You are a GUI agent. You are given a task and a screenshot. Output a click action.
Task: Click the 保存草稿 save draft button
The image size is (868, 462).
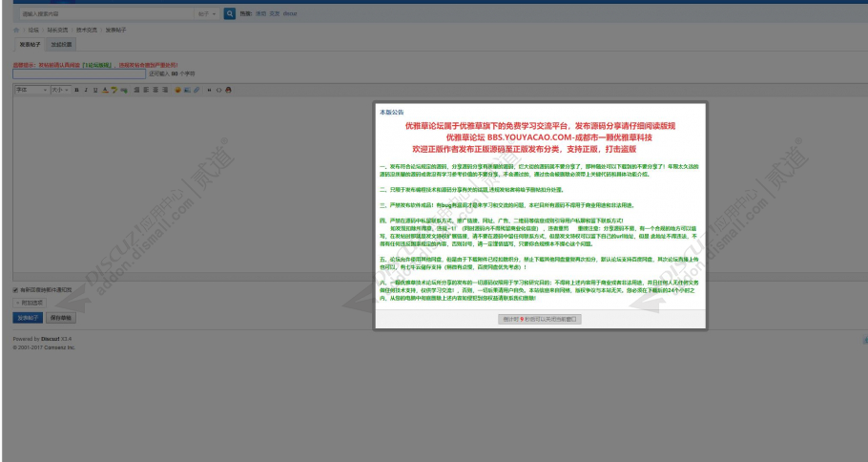60,318
